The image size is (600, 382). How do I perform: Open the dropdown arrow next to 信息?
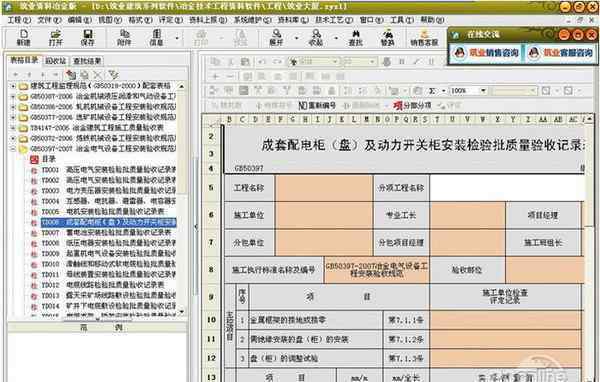pos(177,38)
